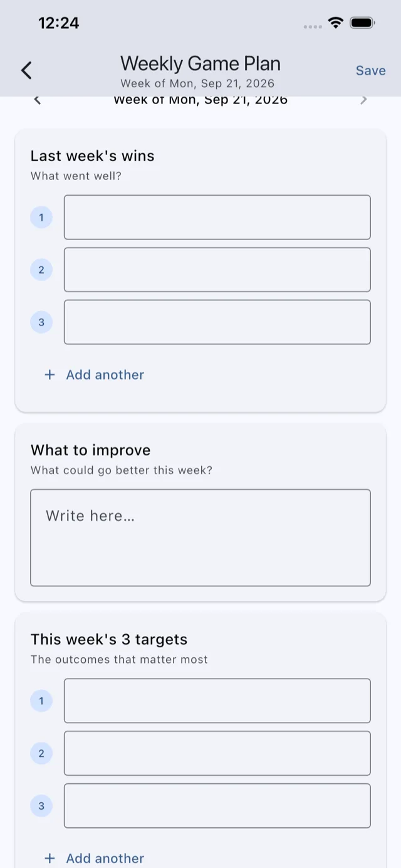
Task: Tap number 1 badge in This week's targets
Action: (x=41, y=701)
